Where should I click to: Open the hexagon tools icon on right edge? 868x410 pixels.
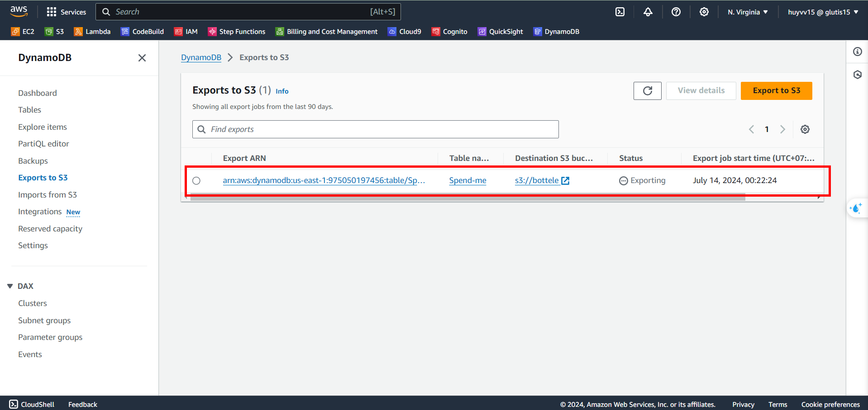tap(858, 75)
